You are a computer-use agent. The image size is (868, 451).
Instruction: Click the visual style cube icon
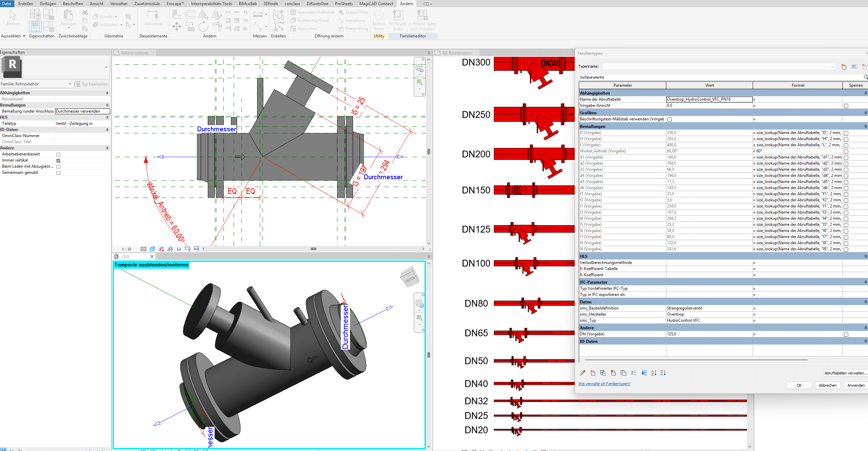tap(152, 249)
